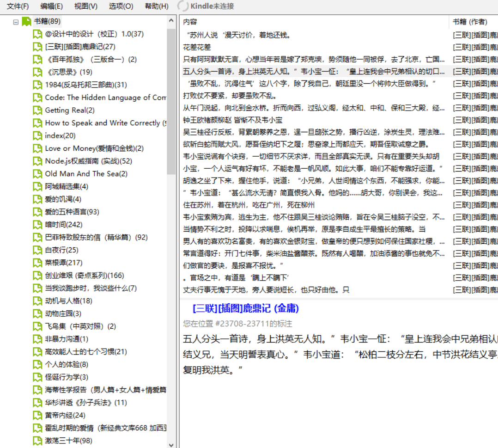Click the icon beside @设计中的设计
498x448 pixels.
pos(37,34)
